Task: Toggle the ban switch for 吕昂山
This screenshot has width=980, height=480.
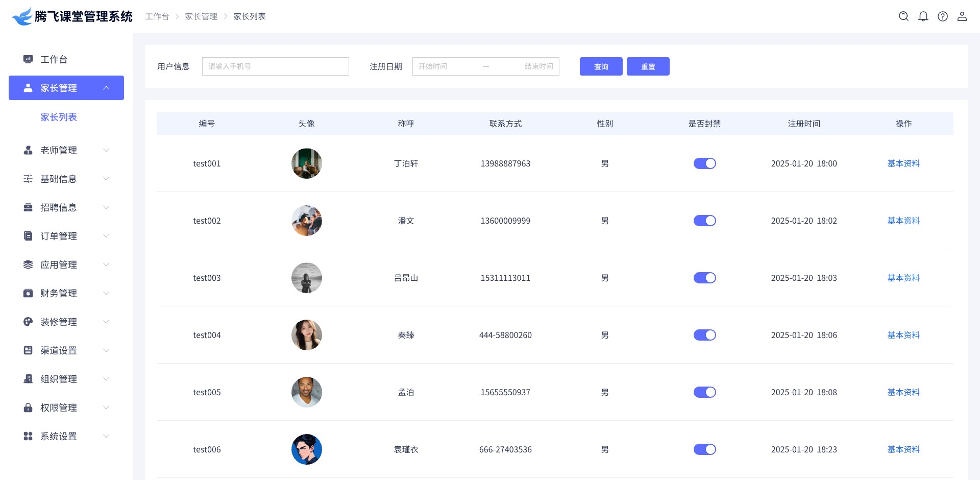Action: point(704,278)
